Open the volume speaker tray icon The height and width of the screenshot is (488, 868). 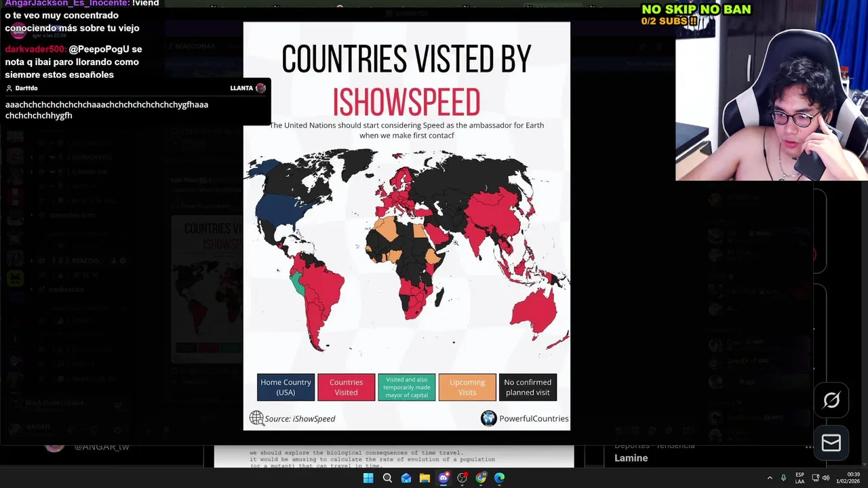[826, 478]
